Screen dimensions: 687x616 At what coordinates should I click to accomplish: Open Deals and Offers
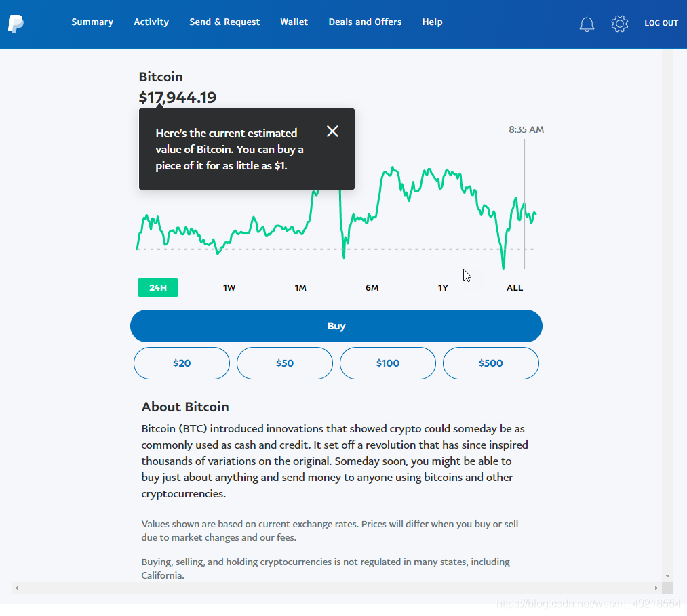point(365,22)
